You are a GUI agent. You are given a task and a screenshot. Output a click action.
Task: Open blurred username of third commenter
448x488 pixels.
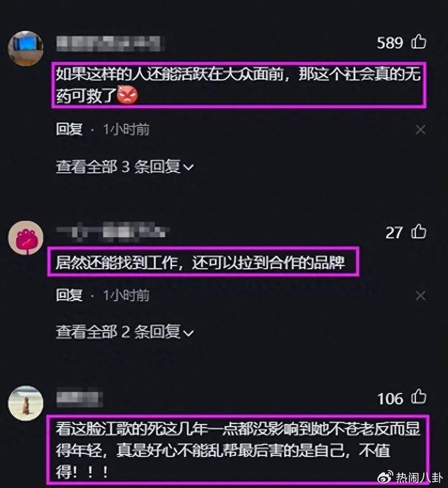79,398
